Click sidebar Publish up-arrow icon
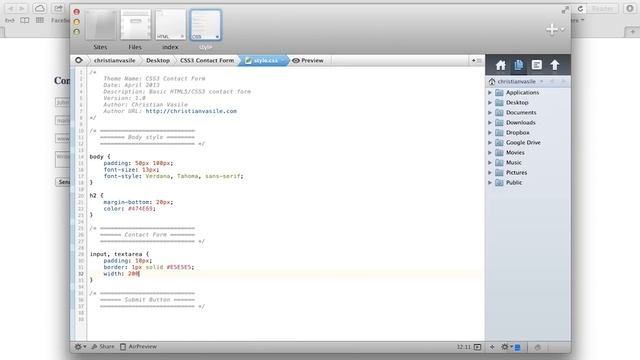The height and width of the screenshot is (360, 640). click(554, 65)
